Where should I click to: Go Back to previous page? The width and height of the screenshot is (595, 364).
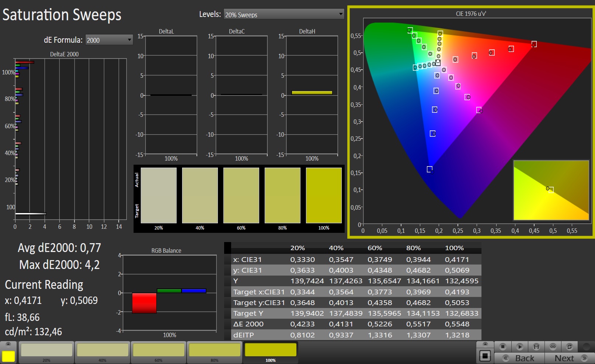pyautogui.click(x=519, y=358)
